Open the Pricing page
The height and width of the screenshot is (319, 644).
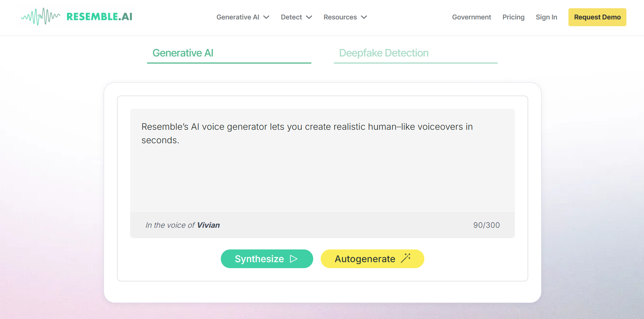[513, 17]
